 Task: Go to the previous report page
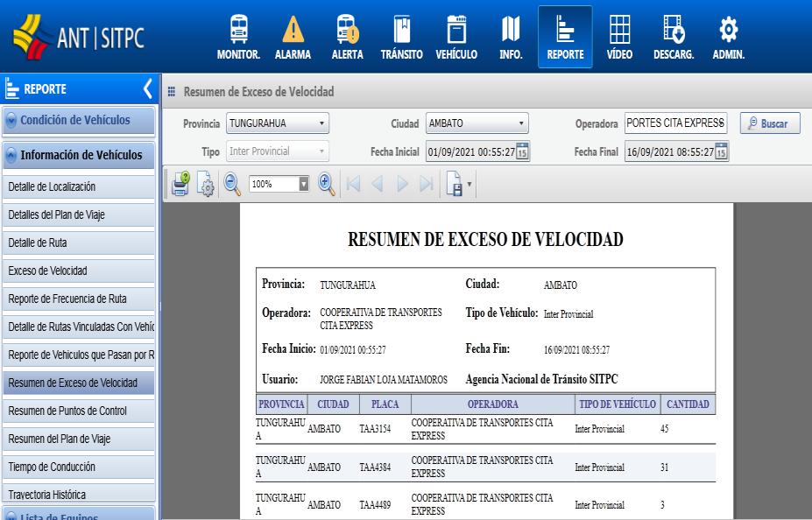[x=378, y=184]
